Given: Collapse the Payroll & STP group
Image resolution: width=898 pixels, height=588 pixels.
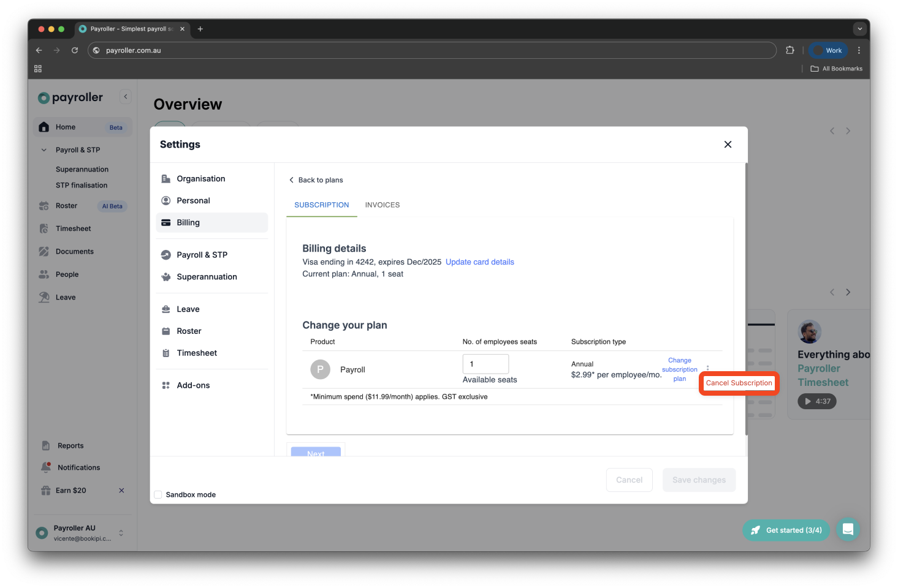Looking at the screenshot, I should coord(44,150).
